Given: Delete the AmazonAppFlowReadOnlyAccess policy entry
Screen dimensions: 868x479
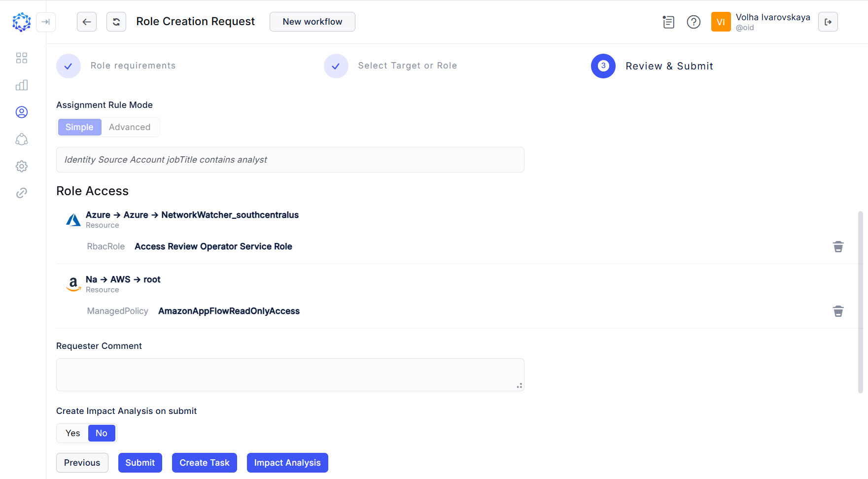Looking at the screenshot, I should pos(838,311).
